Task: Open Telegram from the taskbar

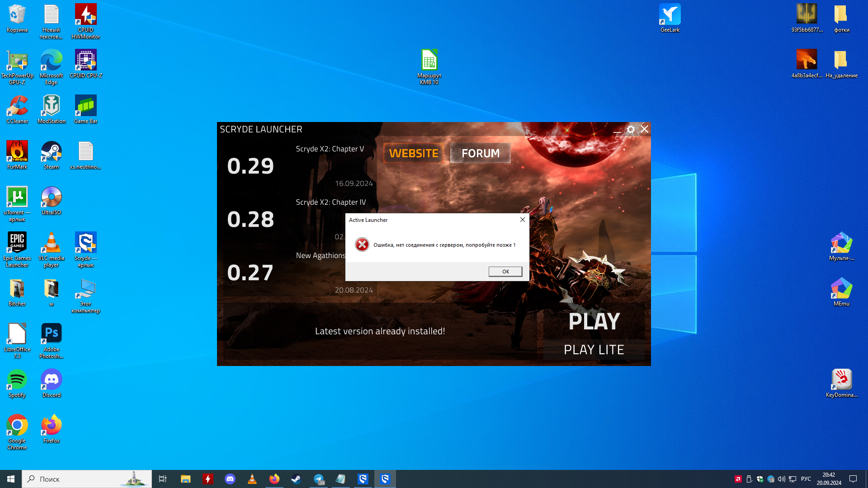Action: (319, 479)
